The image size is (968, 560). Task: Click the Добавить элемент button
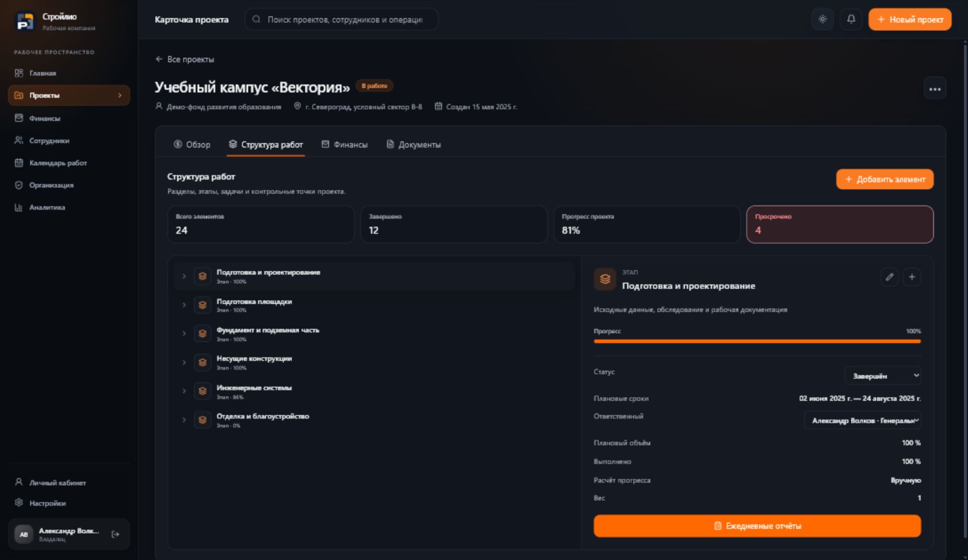pyautogui.click(x=885, y=179)
